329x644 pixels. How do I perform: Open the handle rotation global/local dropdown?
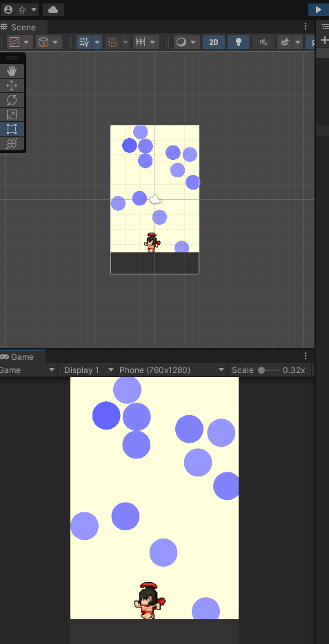48,42
